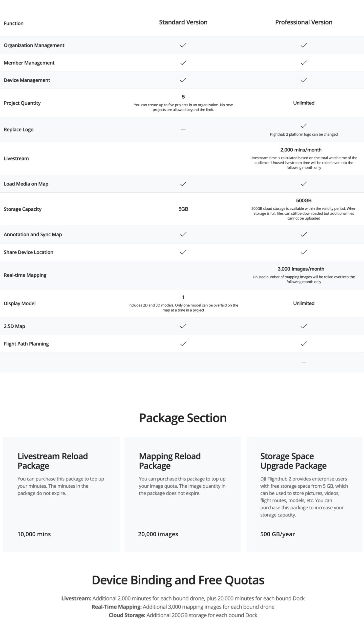Click the 2,000 mins/month livestream quota text
Screen dimensions: 364x633
click(301, 150)
